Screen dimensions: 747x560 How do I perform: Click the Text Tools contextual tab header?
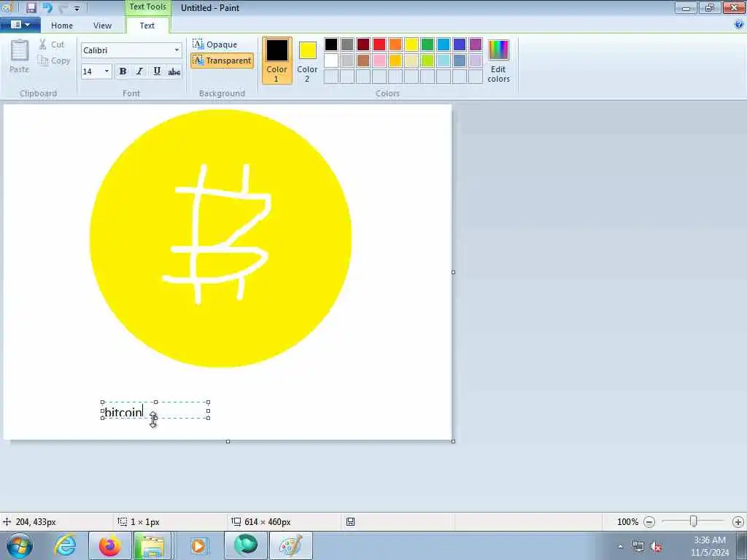(x=147, y=7)
